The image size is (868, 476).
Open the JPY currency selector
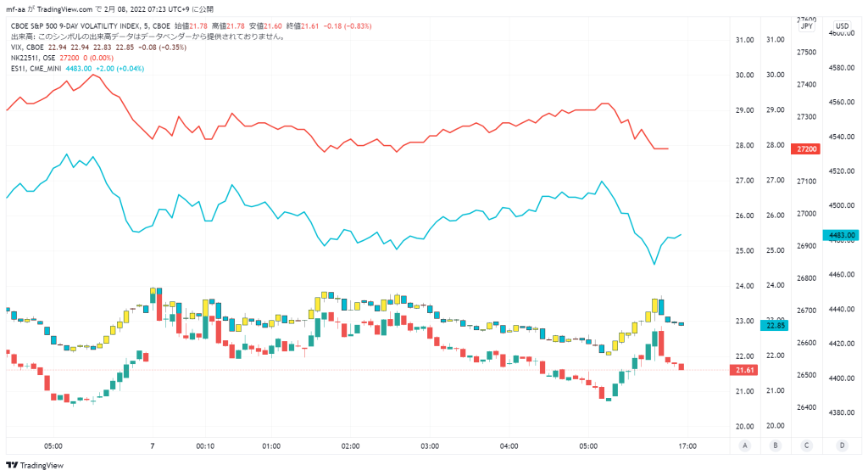(x=807, y=26)
